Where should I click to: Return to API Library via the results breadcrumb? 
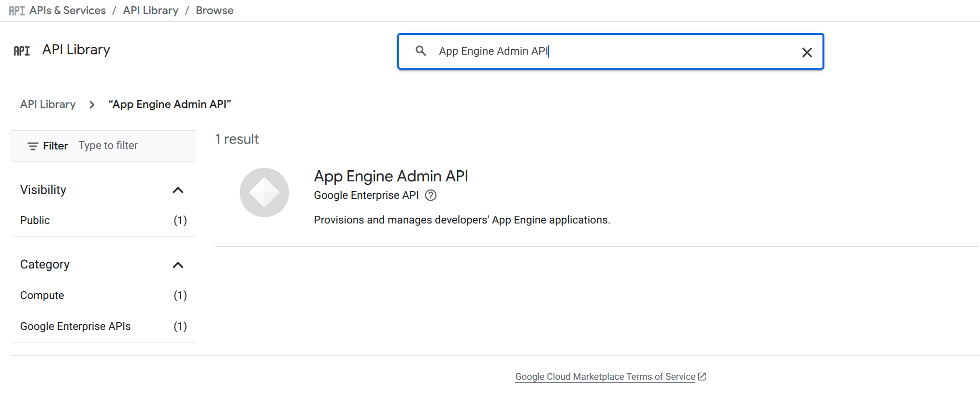48,104
